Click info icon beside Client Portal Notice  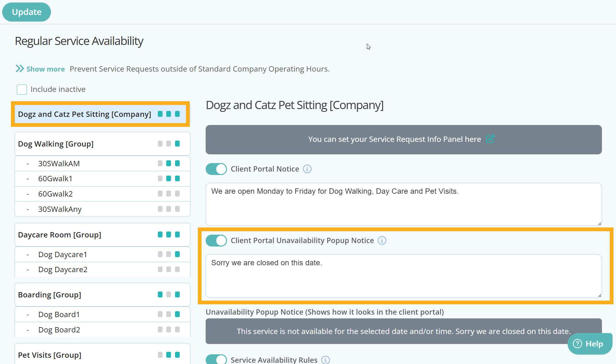coord(307,169)
